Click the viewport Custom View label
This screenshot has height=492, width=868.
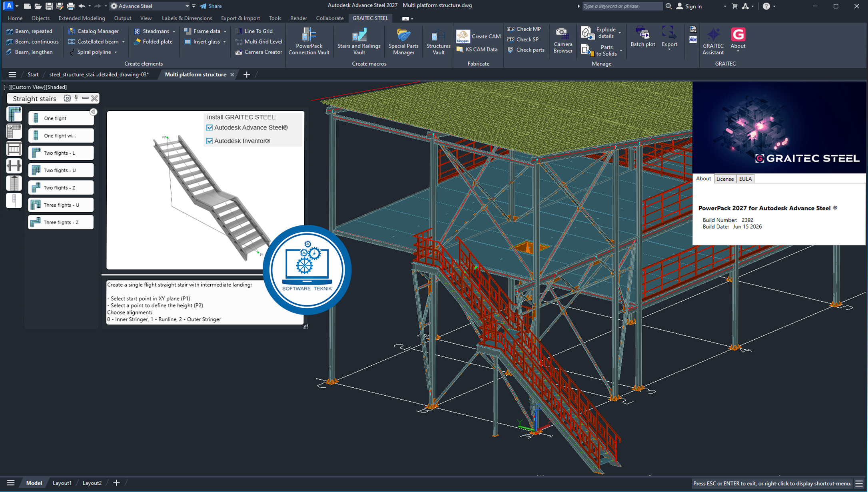coord(28,87)
